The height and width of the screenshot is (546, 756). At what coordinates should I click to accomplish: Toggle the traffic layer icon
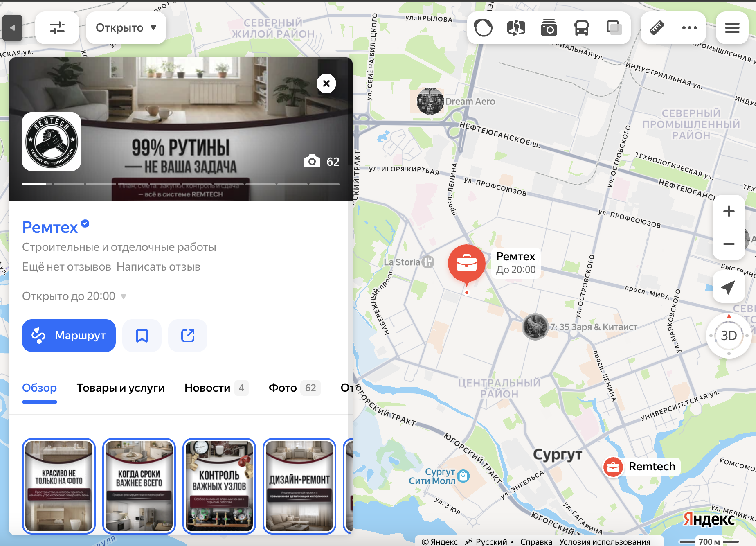pos(483,28)
